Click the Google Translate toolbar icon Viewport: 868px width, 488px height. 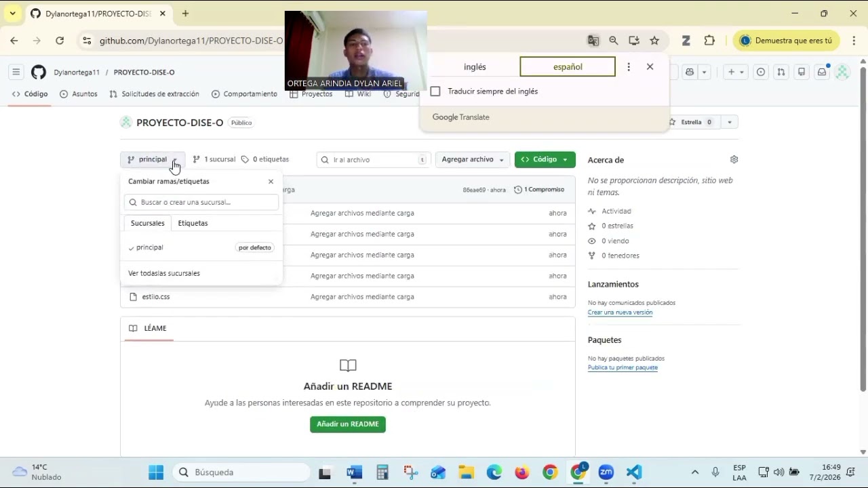tap(593, 41)
